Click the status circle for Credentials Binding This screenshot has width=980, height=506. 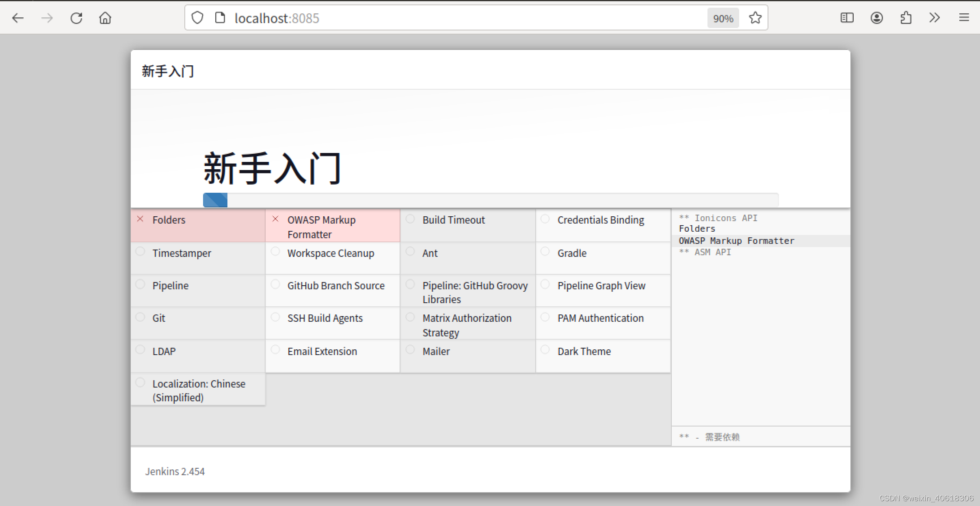(545, 219)
